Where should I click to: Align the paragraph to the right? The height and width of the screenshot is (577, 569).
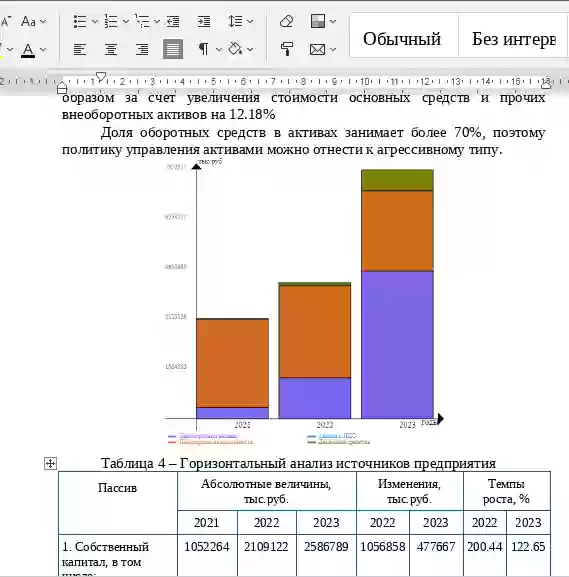(x=142, y=49)
